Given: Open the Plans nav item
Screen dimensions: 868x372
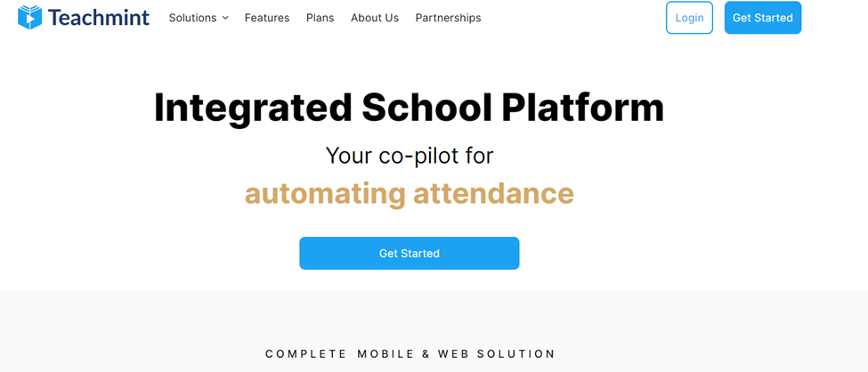Looking at the screenshot, I should pyautogui.click(x=320, y=18).
